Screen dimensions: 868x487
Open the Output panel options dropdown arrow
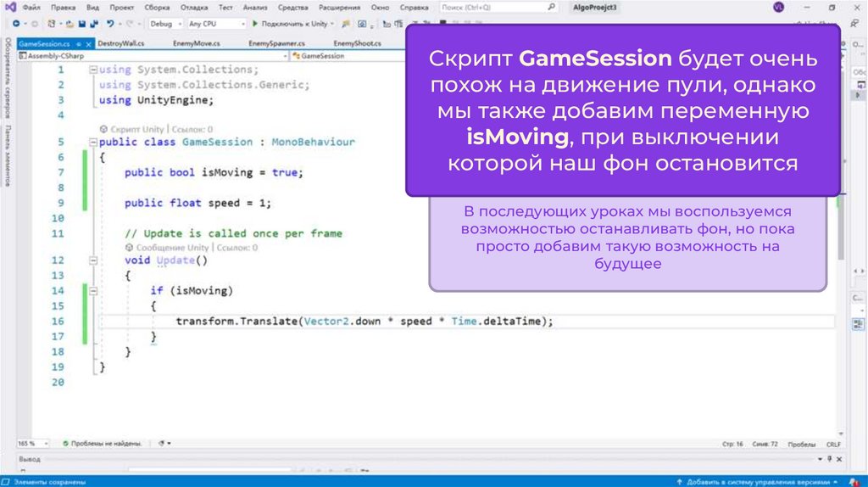point(820,459)
